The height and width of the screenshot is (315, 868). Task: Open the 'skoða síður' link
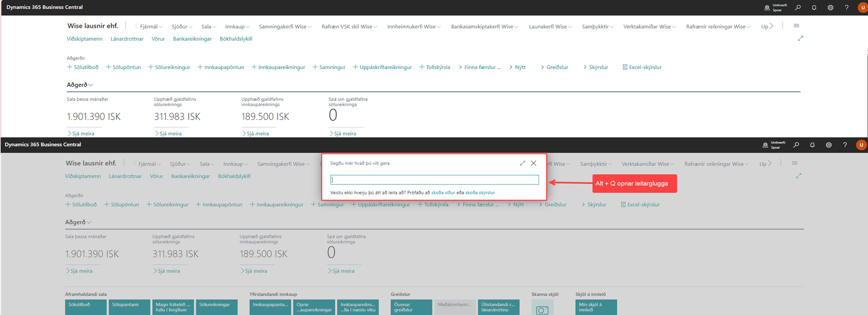click(x=443, y=192)
